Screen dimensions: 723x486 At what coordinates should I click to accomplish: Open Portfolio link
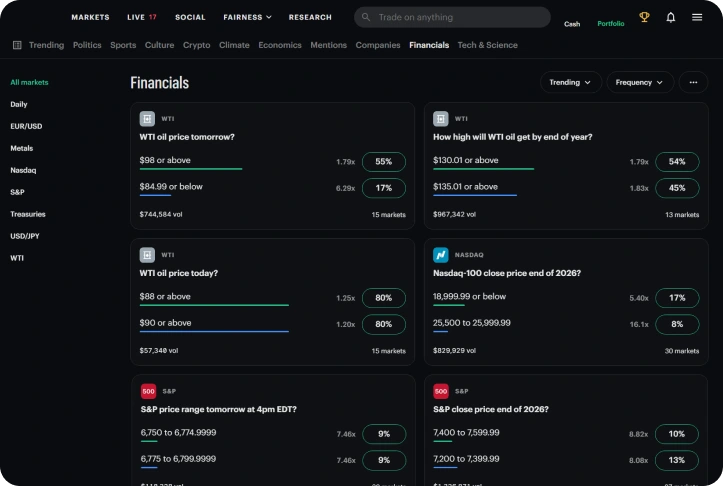pyautogui.click(x=610, y=24)
